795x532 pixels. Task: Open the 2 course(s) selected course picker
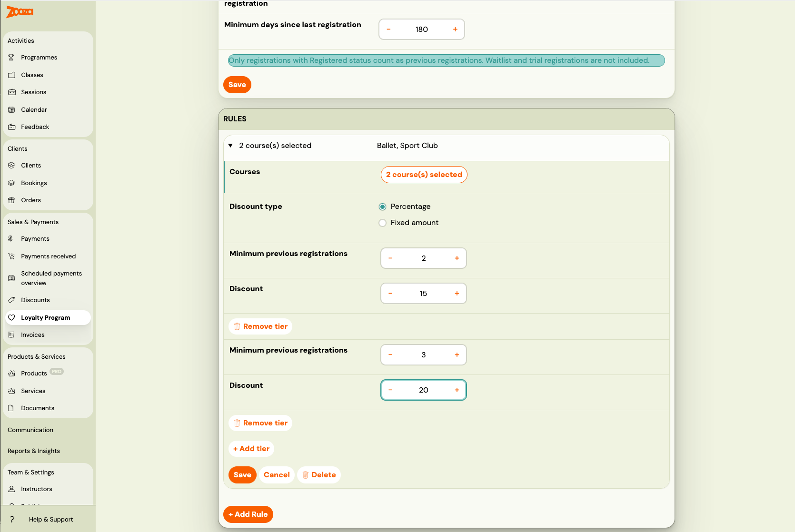coord(424,174)
